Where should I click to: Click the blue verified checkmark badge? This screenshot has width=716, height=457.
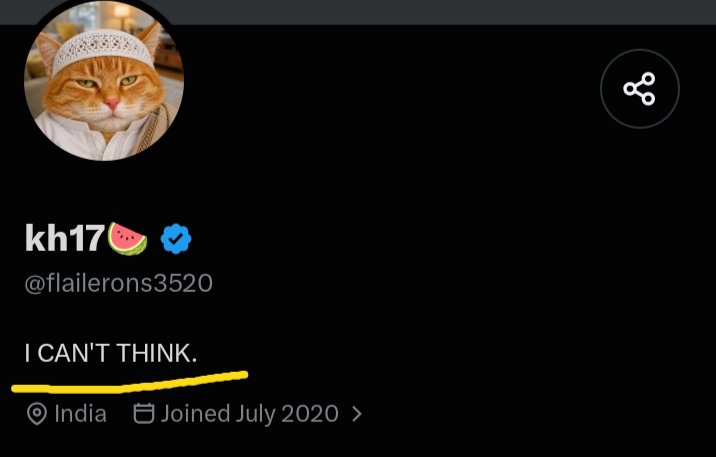point(176,239)
